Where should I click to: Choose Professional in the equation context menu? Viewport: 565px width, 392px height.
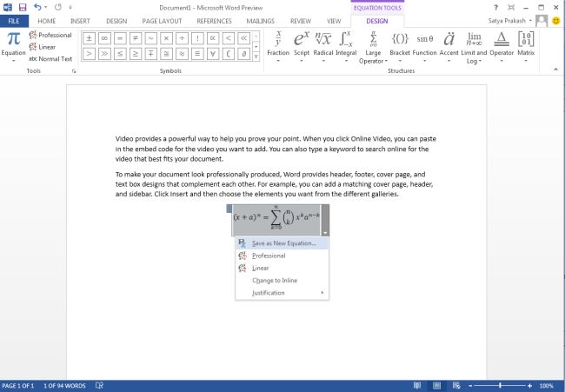tap(282, 256)
